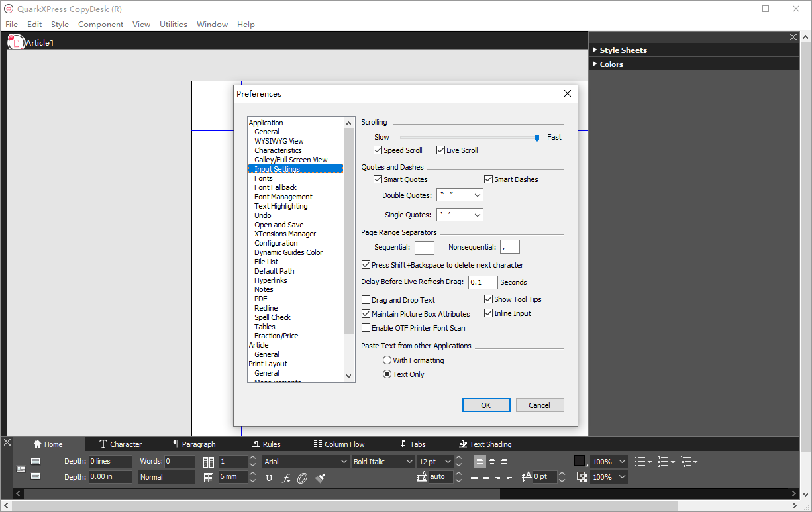Image resolution: width=812 pixels, height=512 pixels.
Task: Switch to the Text Shading tab
Action: tap(485, 444)
